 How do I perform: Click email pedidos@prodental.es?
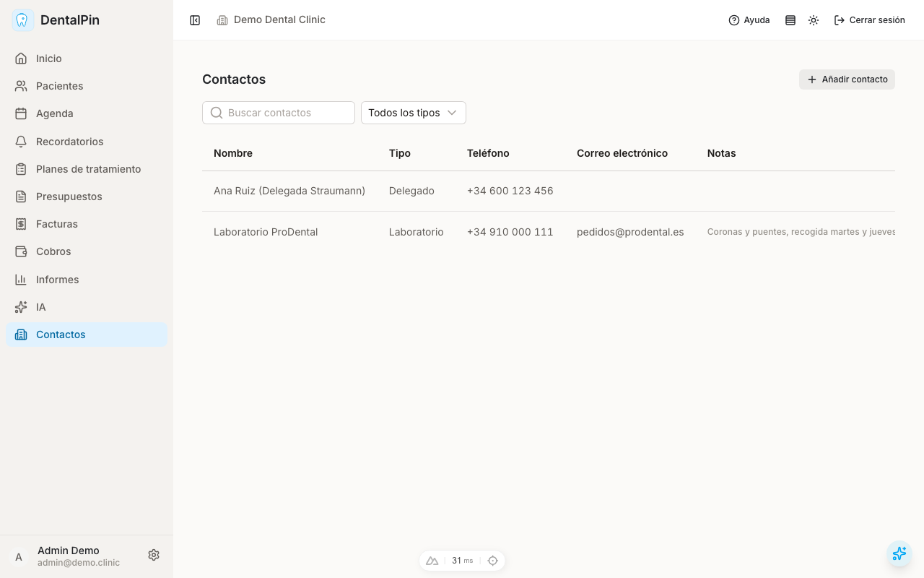pyautogui.click(x=630, y=232)
